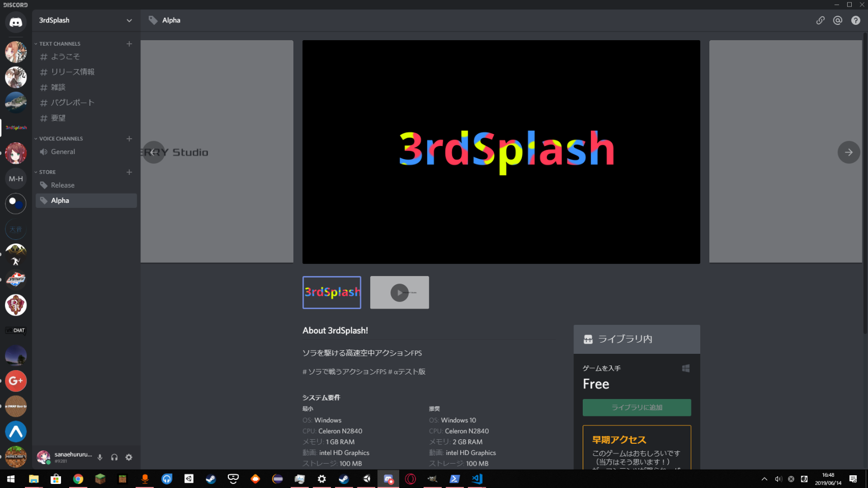Viewport: 868px width, 488px height.
Task: Join the General voice channel
Action: 63,152
